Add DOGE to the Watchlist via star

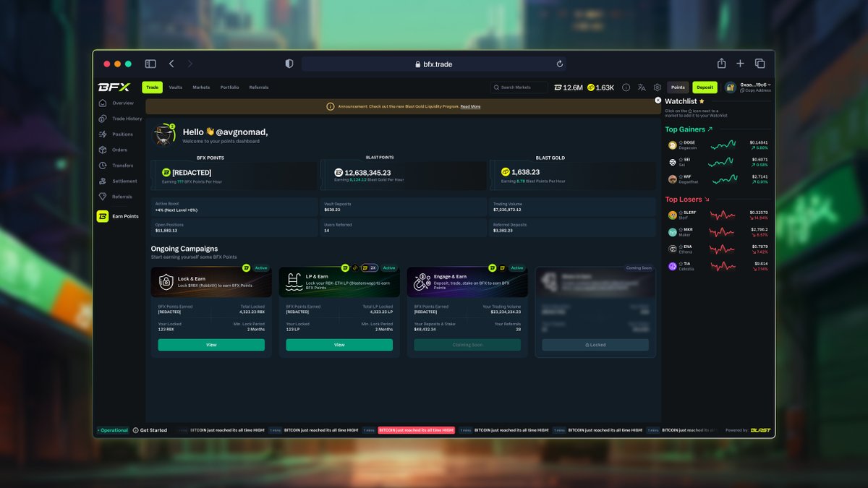point(681,143)
